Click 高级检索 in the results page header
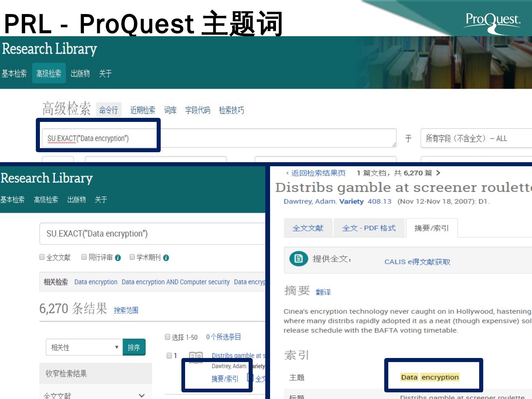532x399 pixels. pos(46,199)
